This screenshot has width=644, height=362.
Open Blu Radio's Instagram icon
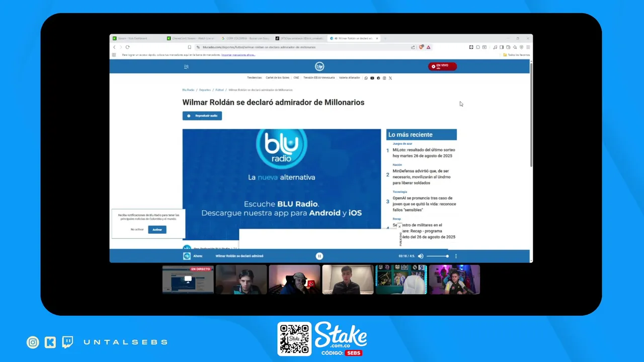[384, 78]
